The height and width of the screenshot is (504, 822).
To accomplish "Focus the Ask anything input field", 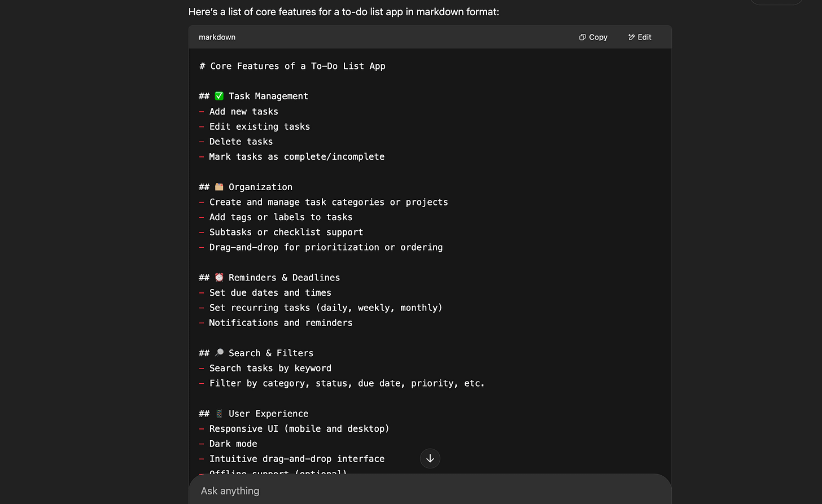I will coord(430,490).
